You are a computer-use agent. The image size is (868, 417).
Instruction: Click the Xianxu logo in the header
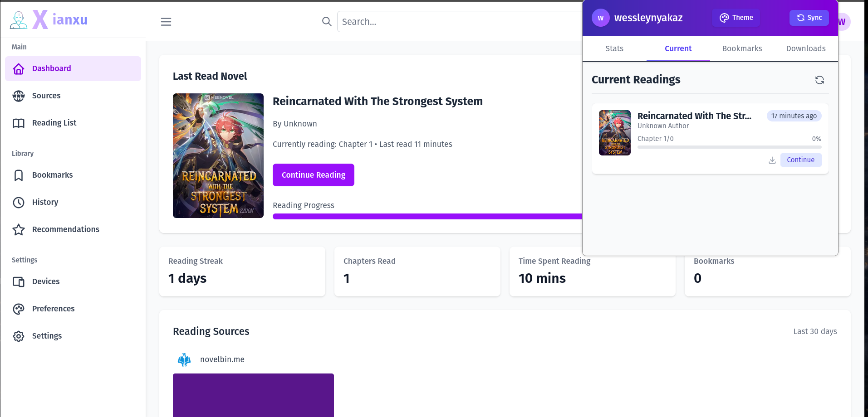[49, 19]
